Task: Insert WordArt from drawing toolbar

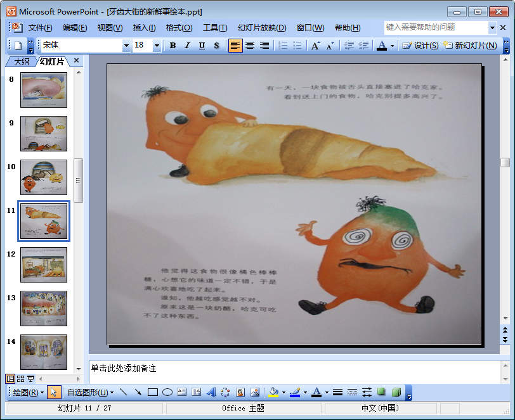Action: pos(211,392)
